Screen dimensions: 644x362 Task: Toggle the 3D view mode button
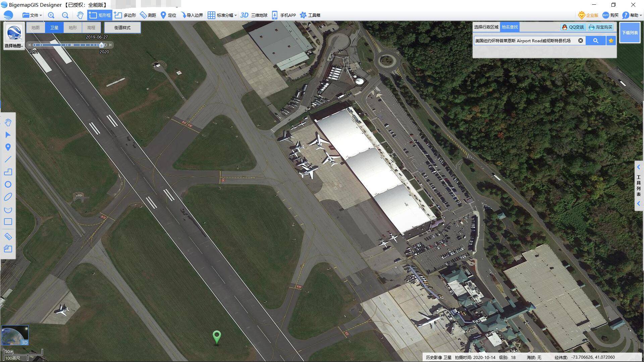(244, 15)
